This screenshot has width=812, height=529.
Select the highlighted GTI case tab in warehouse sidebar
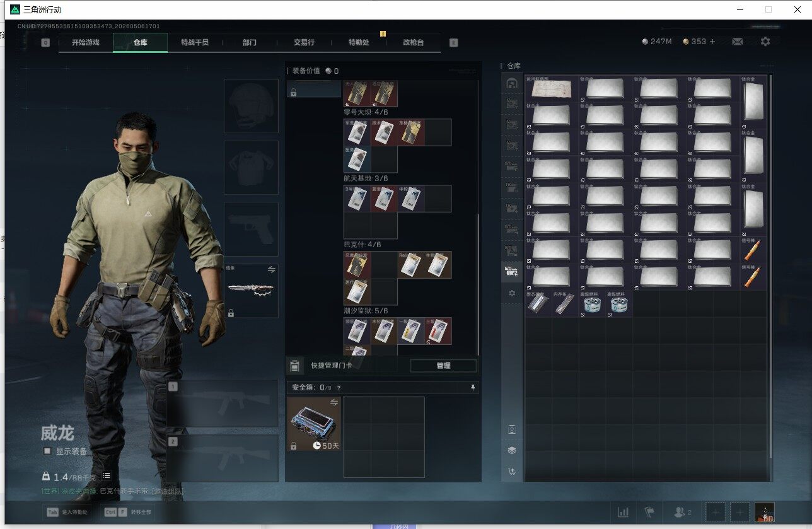(x=512, y=272)
